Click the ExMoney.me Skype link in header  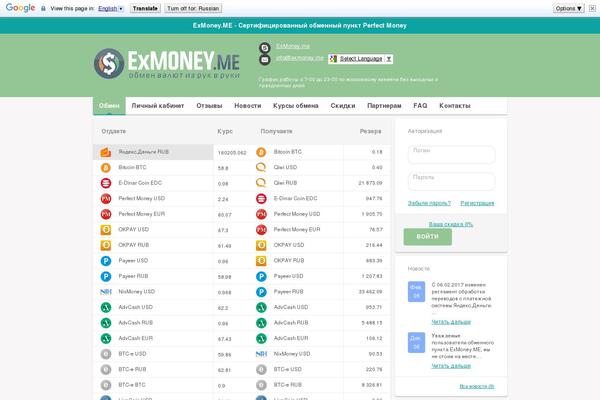click(293, 46)
